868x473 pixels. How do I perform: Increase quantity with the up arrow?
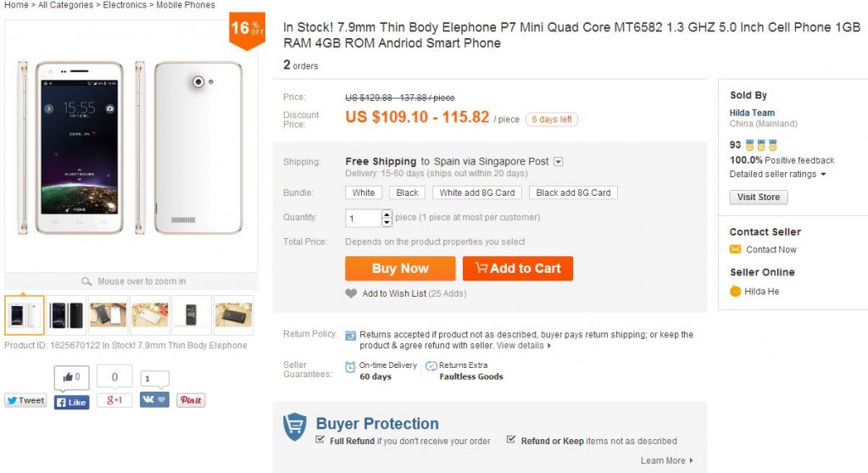pyautogui.click(x=387, y=214)
